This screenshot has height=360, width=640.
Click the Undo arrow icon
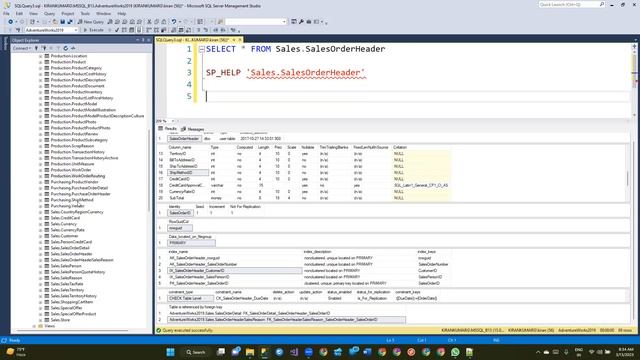tap(174, 22)
